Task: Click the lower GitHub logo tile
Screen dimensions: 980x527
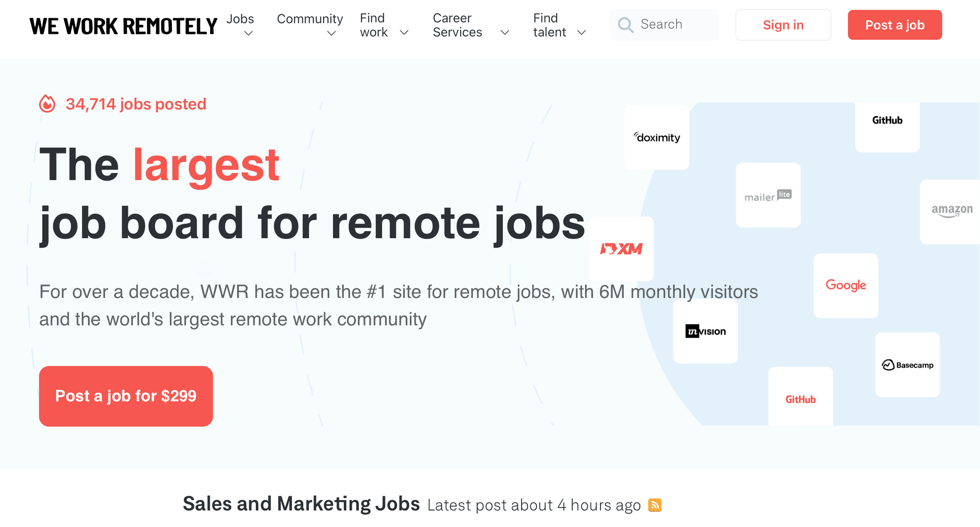Action: [x=801, y=399]
